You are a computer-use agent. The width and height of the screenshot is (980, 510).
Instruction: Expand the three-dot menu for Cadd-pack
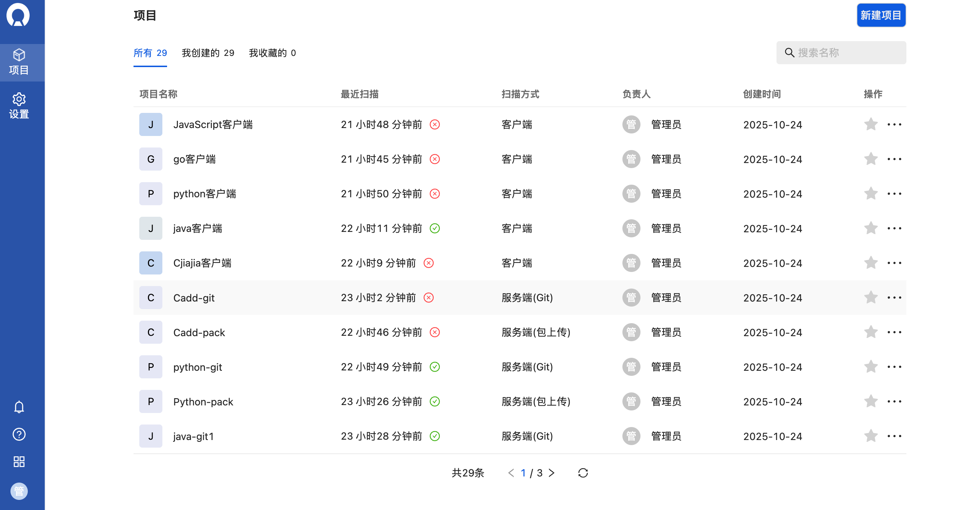pyautogui.click(x=894, y=332)
